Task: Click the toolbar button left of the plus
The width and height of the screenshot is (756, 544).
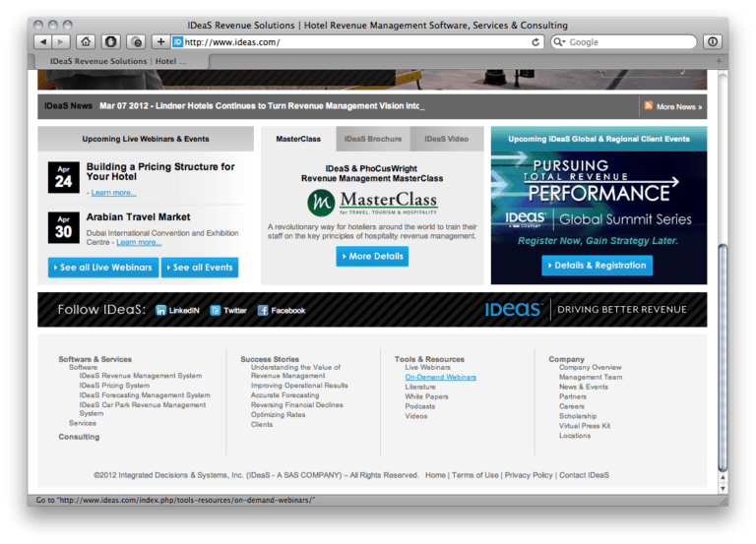Action: point(136,42)
